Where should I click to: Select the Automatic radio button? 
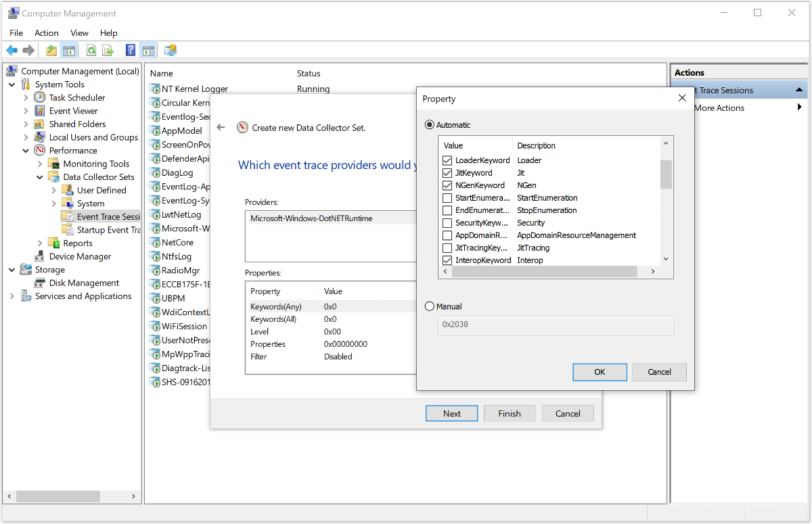pos(429,125)
